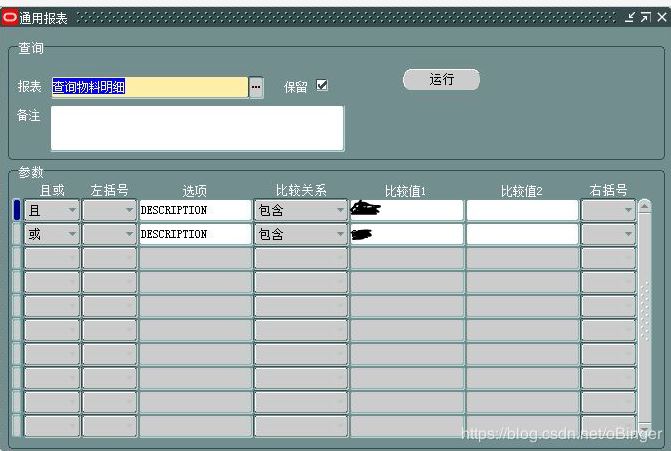Screen dimensions: 671x451
Task: Focus the 报表 field containing 查询物料明细
Action: (149, 87)
